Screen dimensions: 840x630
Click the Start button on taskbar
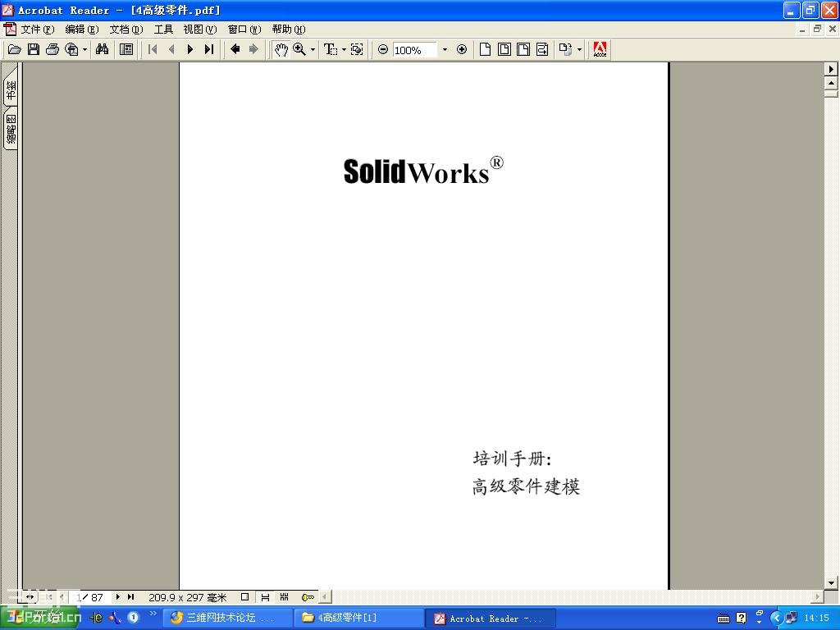[x=40, y=618]
